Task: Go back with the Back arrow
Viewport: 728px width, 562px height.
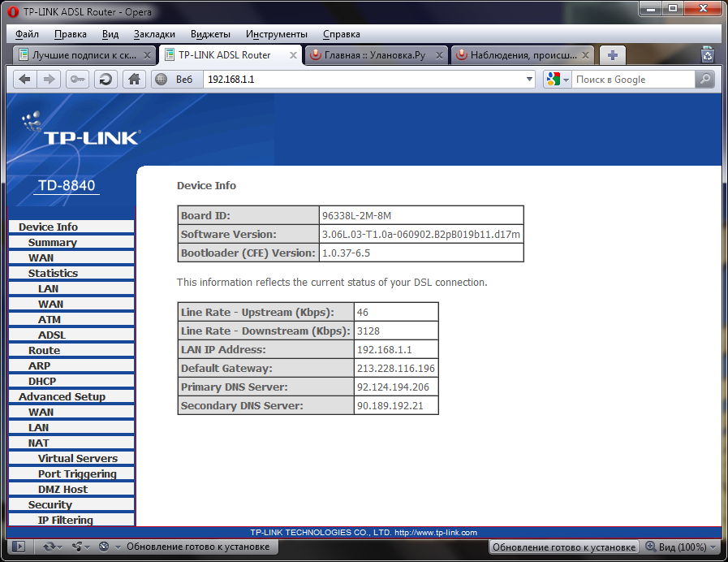Action: click(x=24, y=80)
